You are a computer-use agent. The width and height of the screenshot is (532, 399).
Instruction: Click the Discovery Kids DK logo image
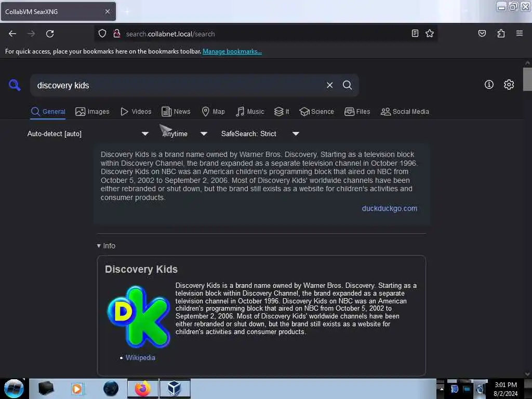(138, 317)
